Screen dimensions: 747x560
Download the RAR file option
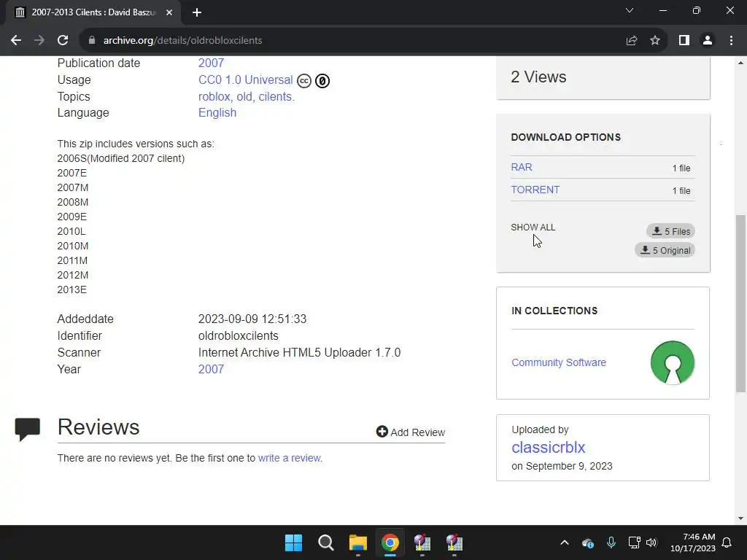point(521,167)
